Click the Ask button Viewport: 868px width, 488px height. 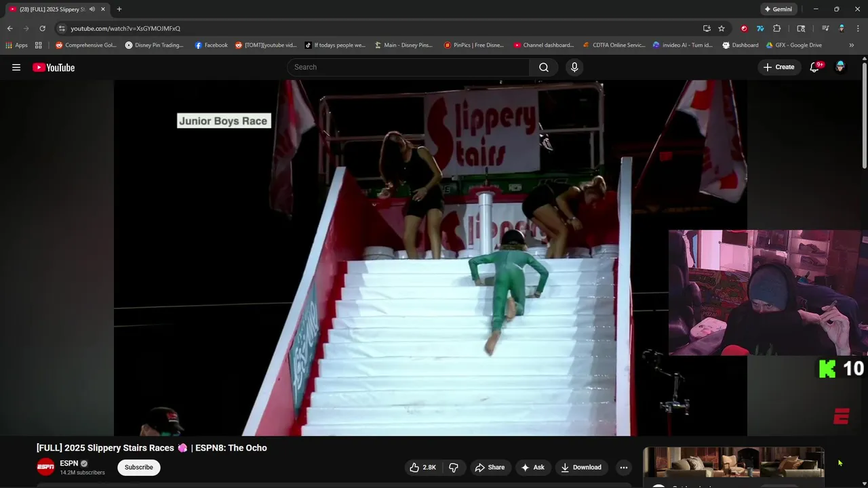coord(532,467)
